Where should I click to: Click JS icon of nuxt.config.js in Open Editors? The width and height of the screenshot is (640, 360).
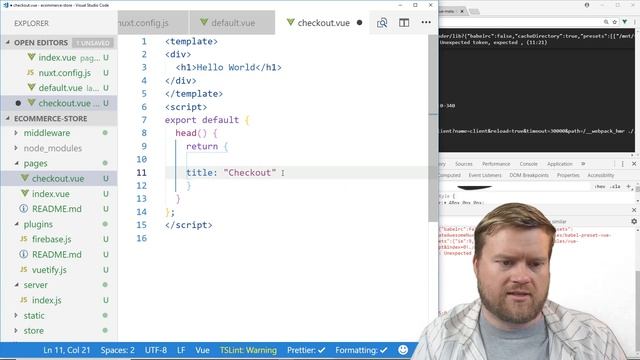tap(30, 73)
